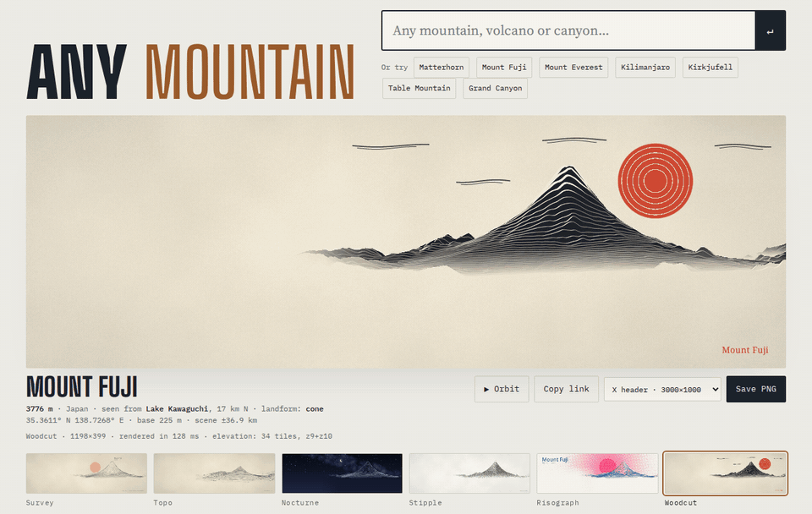Screen dimensions: 812x514
Task: Start the Orbit animation
Action: [502, 389]
